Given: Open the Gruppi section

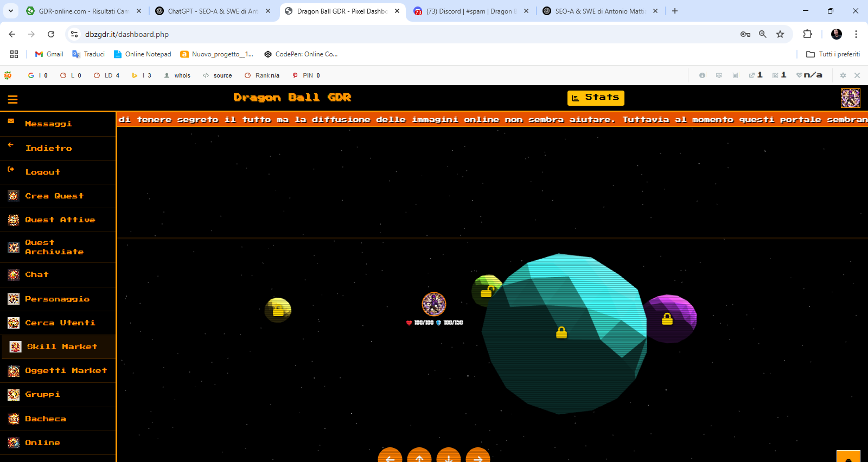Looking at the screenshot, I should click(x=58, y=394).
